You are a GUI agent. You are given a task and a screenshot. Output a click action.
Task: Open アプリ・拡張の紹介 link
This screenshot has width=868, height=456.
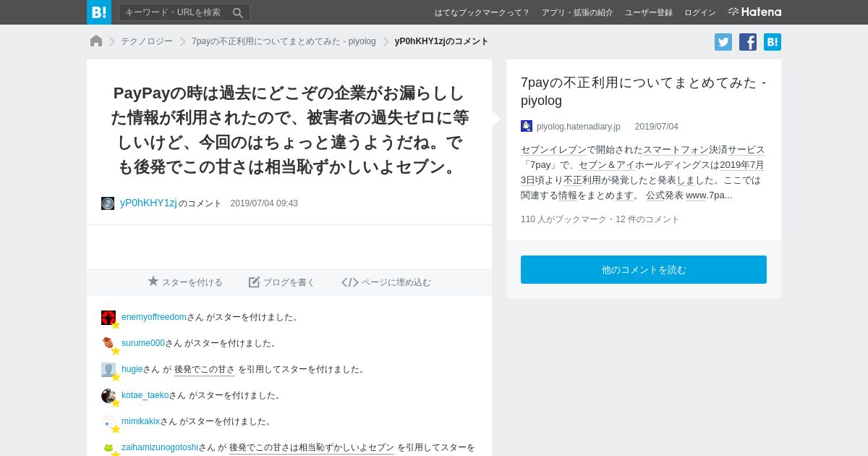tap(577, 12)
